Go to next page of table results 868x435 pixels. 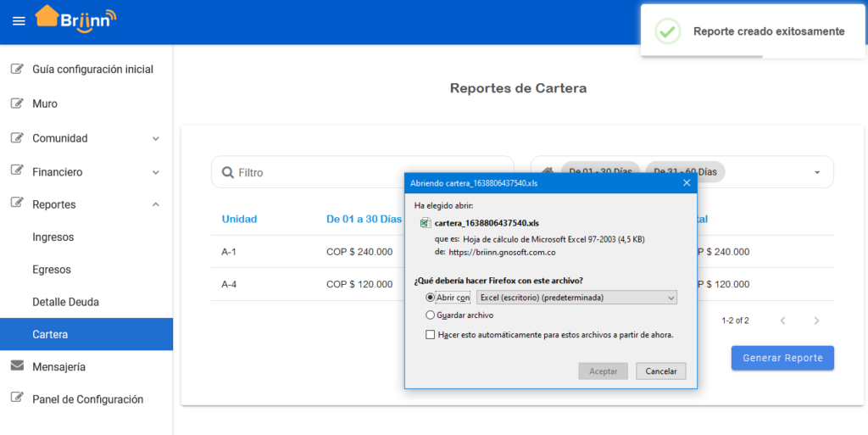(x=816, y=321)
